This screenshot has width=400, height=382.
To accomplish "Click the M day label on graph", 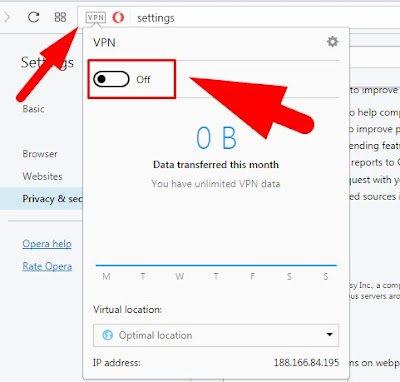I will click(x=106, y=276).
